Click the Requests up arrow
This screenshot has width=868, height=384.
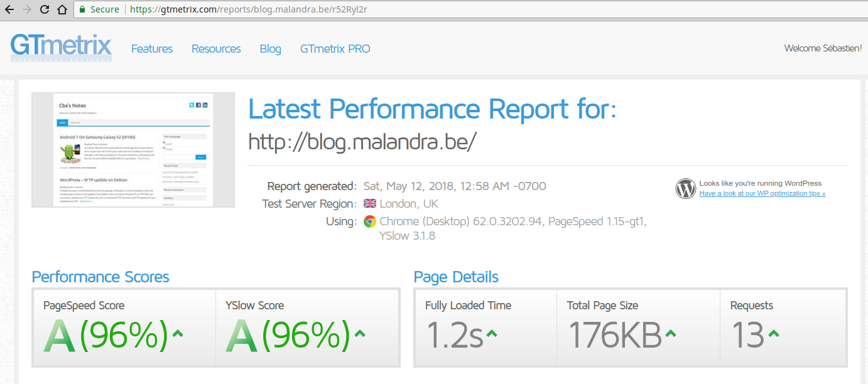pos(773,334)
